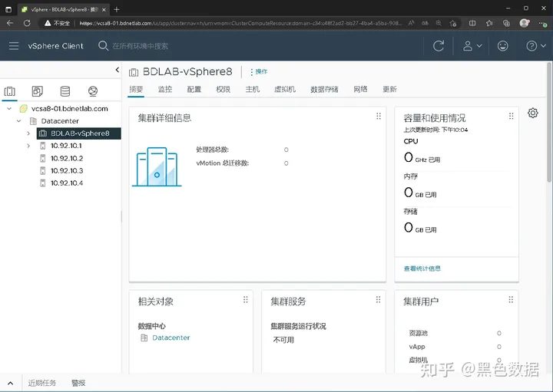
Task: Open the 权限 permissions tab
Action: click(x=223, y=89)
